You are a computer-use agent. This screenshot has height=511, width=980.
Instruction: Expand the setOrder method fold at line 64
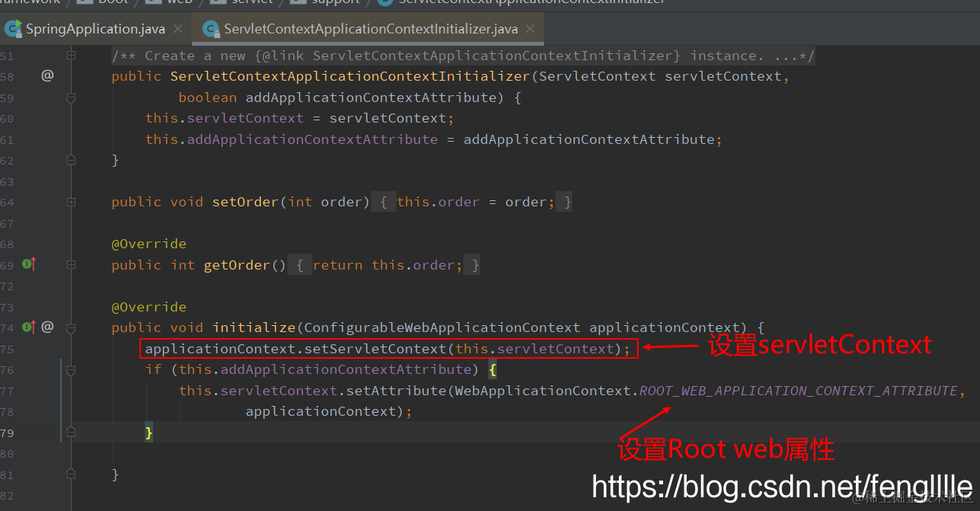[71, 202]
